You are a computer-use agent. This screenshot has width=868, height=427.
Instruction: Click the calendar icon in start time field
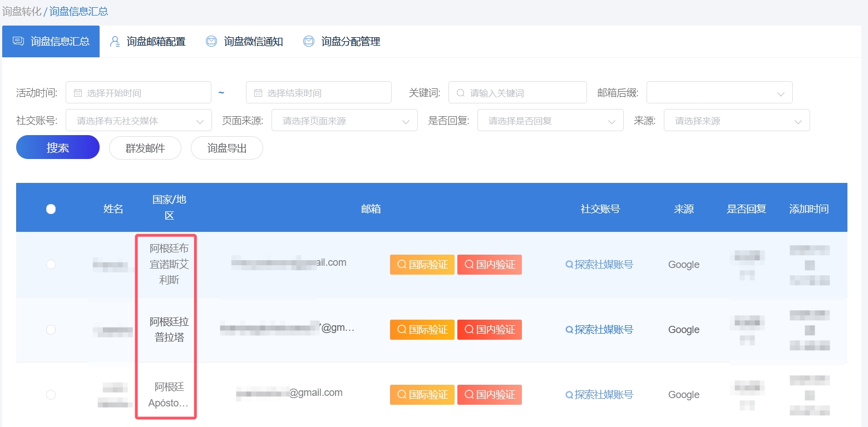tap(78, 93)
